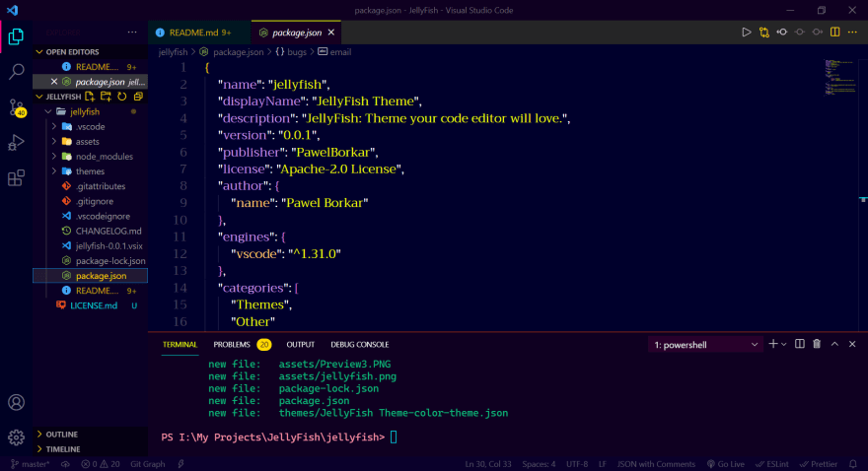Viewport: 868px width, 471px height.
Task: Change end of line sequence LF
Action: click(603, 464)
